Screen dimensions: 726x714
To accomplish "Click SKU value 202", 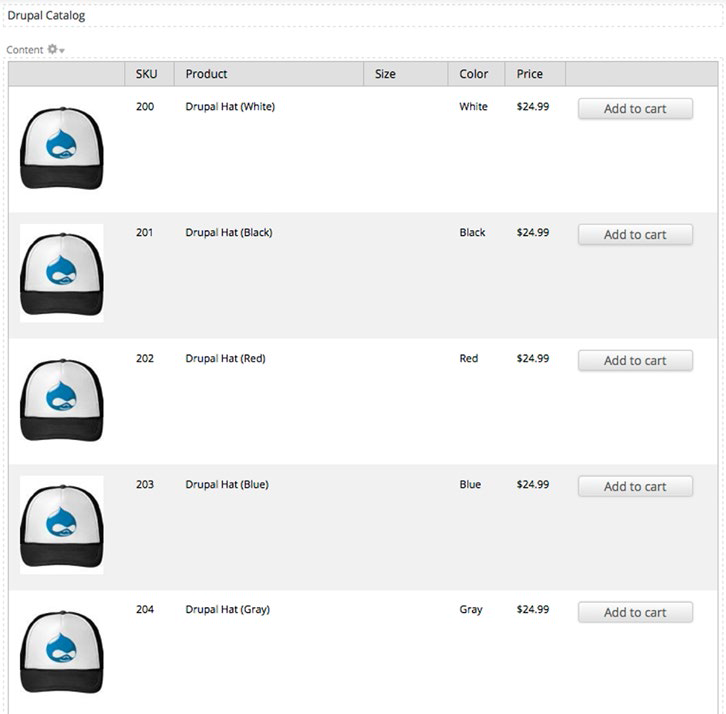I will [x=145, y=358].
